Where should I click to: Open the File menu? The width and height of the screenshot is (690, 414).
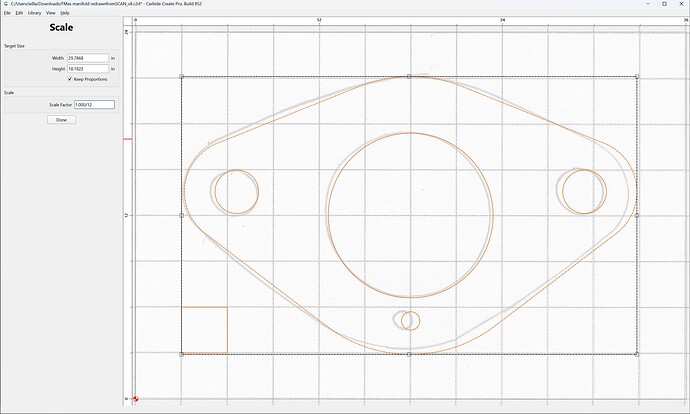[x=7, y=13]
